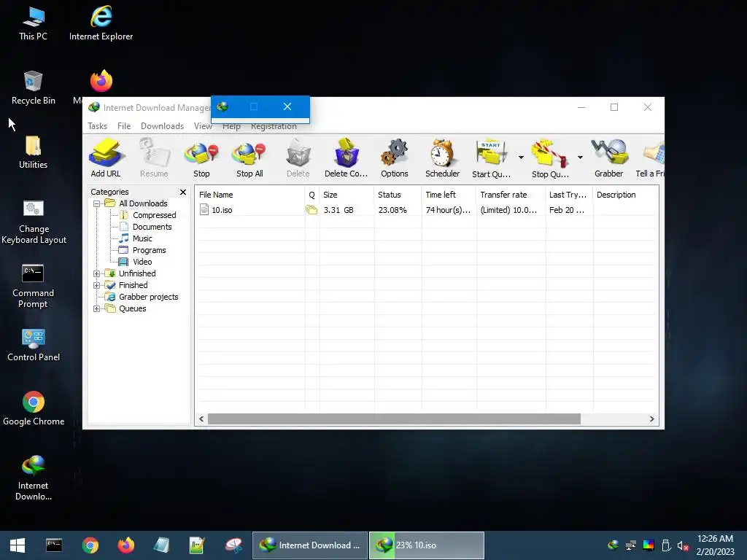This screenshot has height=560, width=747.
Task: Select the 10.iso download entry
Action: (222, 210)
